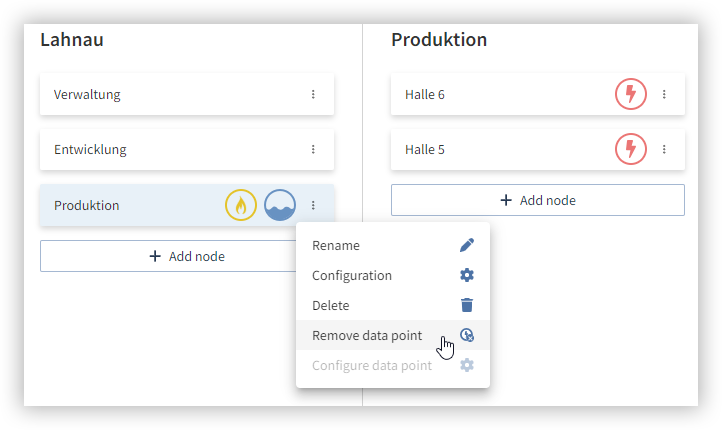Click the water wave icon on Produktion
Screen dimensions: 722x430
point(279,205)
